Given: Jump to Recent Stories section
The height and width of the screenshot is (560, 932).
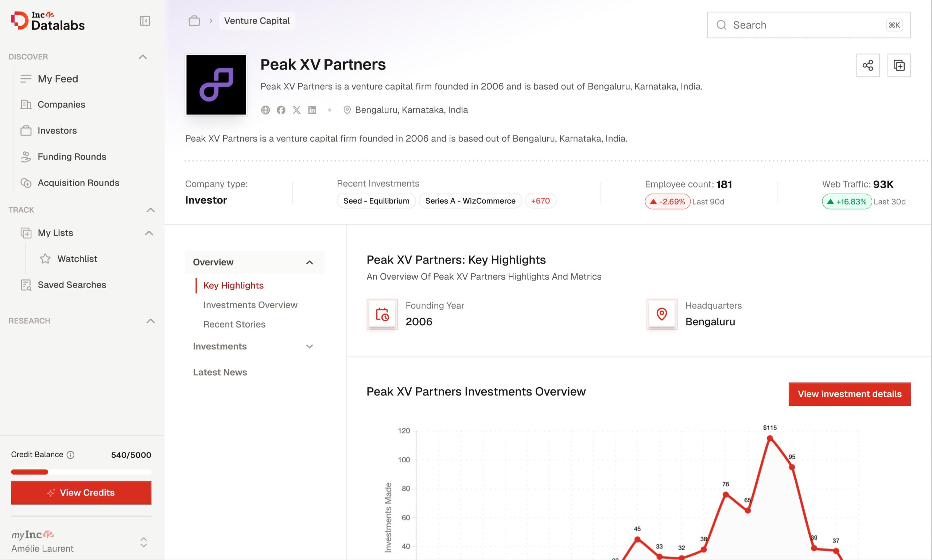Looking at the screenshot, I should point(234,324).
